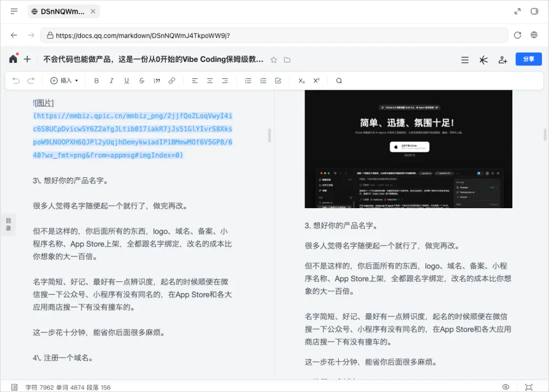Screen dimensions: 549x392
Task: Reload the current page
Action: click(517, 36)
